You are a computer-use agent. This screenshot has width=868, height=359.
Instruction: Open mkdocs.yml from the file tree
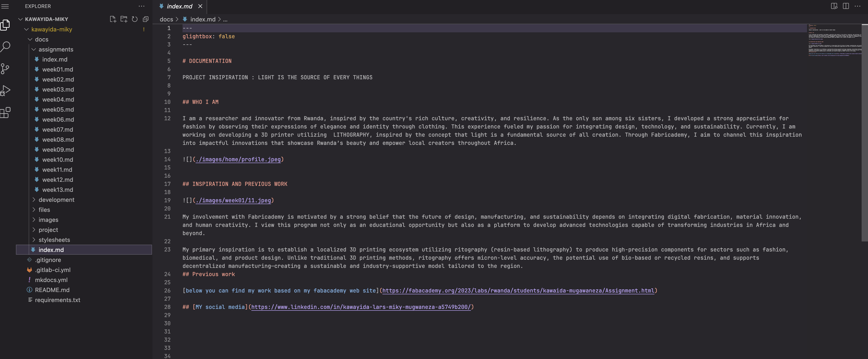[x=51, y=280]
